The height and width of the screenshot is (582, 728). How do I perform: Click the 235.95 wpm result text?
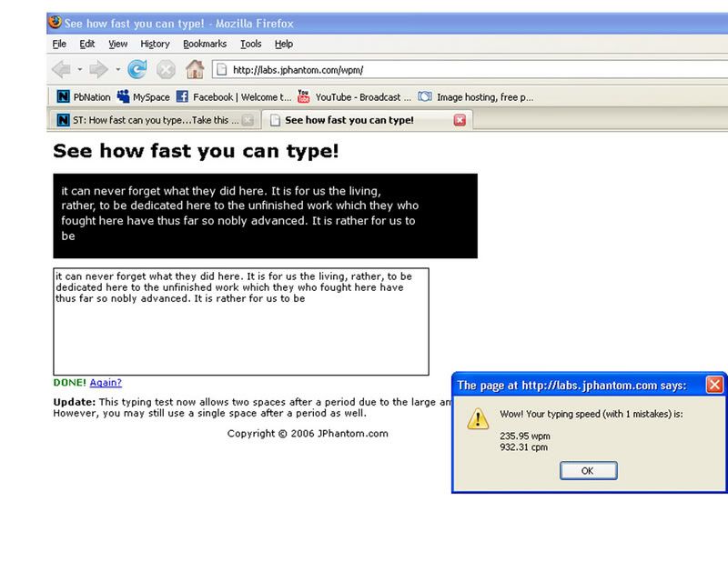tap(525, 436)
